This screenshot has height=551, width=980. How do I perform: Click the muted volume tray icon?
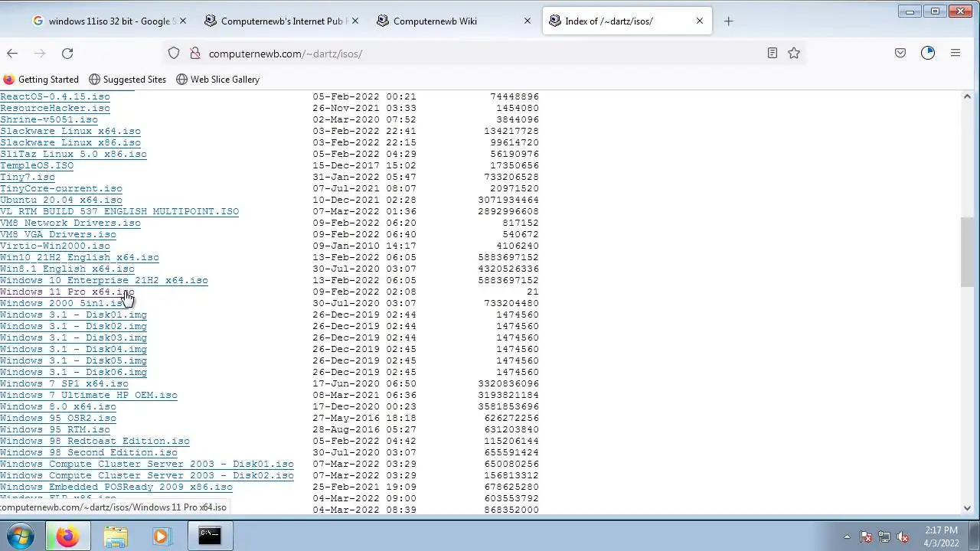tap(903, 536)
